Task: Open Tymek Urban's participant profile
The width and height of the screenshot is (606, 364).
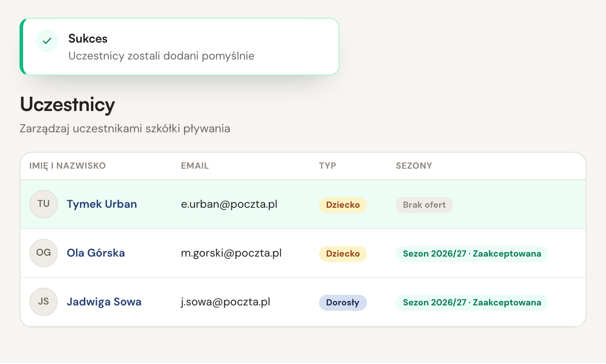Action: (102, 204)
